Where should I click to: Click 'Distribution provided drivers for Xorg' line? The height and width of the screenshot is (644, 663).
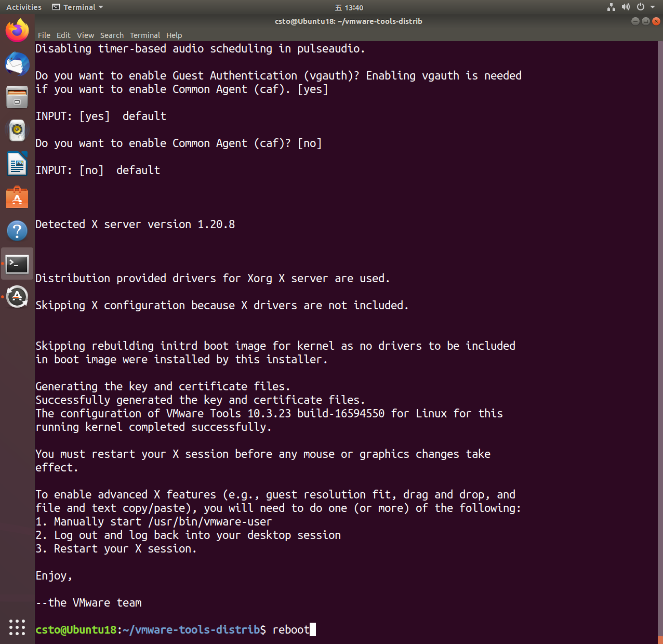(213, 278)
